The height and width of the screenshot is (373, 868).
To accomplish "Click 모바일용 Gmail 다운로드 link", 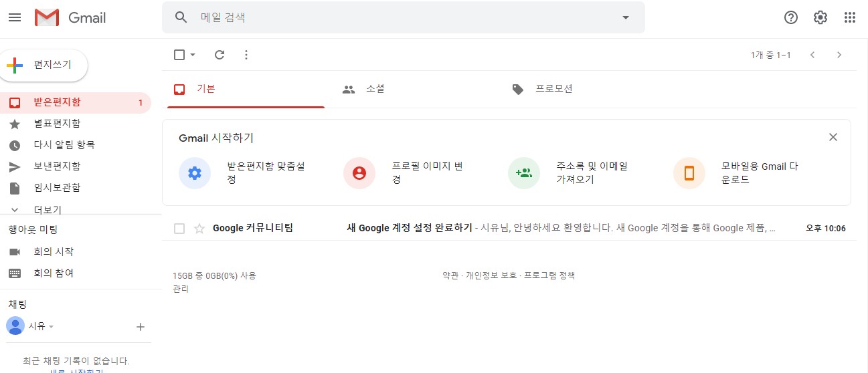I will pos(760,173).
